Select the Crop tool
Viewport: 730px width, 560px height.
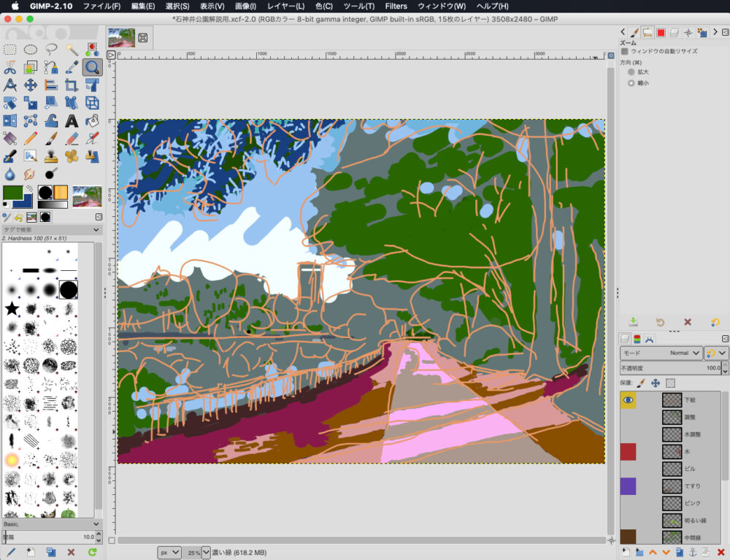72,85
